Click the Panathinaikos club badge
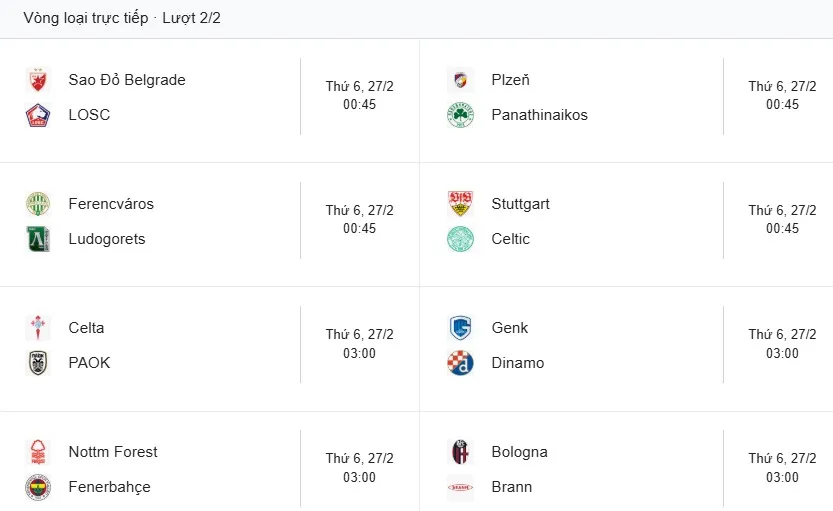This screenshot has height=511, width=833. (460, 115)
